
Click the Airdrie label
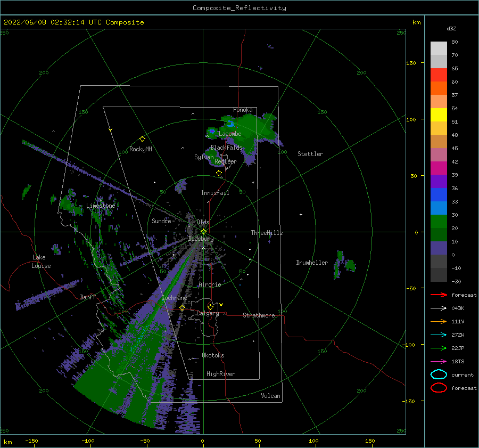pyautogui.click(x=210, y=284)
